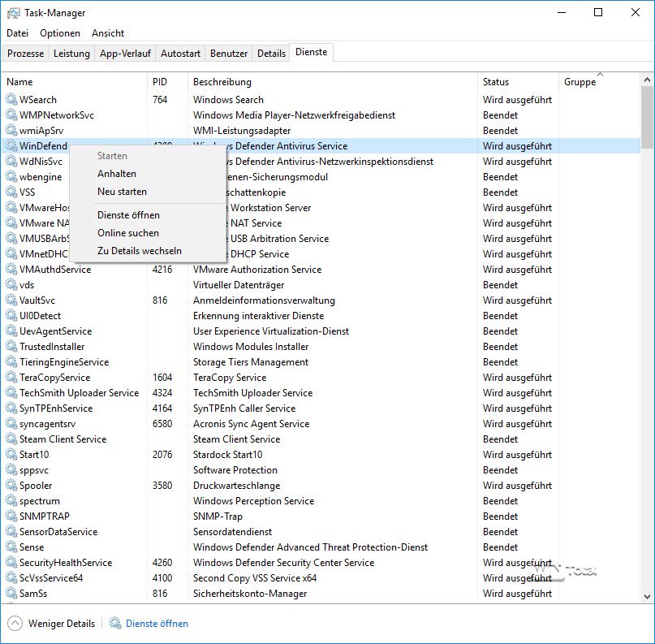Click Online suchen context menu entry
Viewport: 655px width, 644px height.
(128, 233)
